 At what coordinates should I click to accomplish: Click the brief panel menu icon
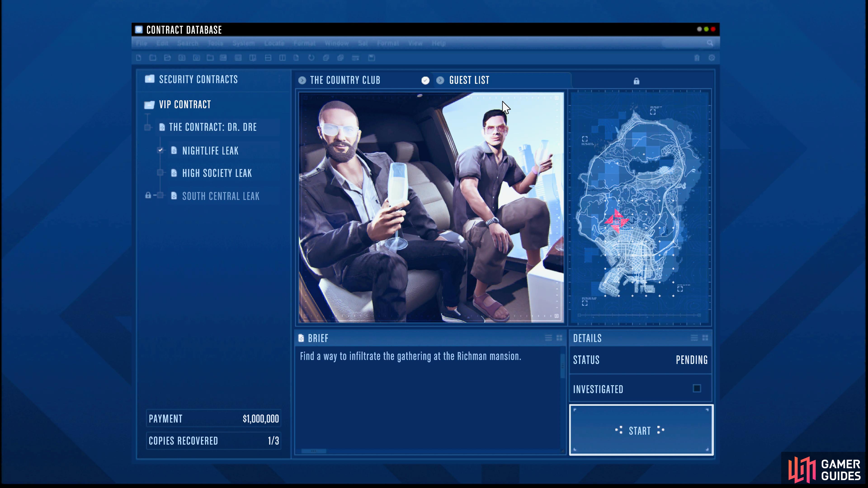pyautogui.click(x=547, y=338)
